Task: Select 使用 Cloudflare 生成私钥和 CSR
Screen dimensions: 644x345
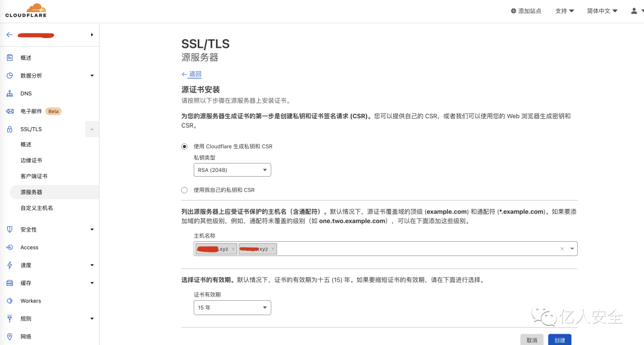Action: tap(185, 145)
